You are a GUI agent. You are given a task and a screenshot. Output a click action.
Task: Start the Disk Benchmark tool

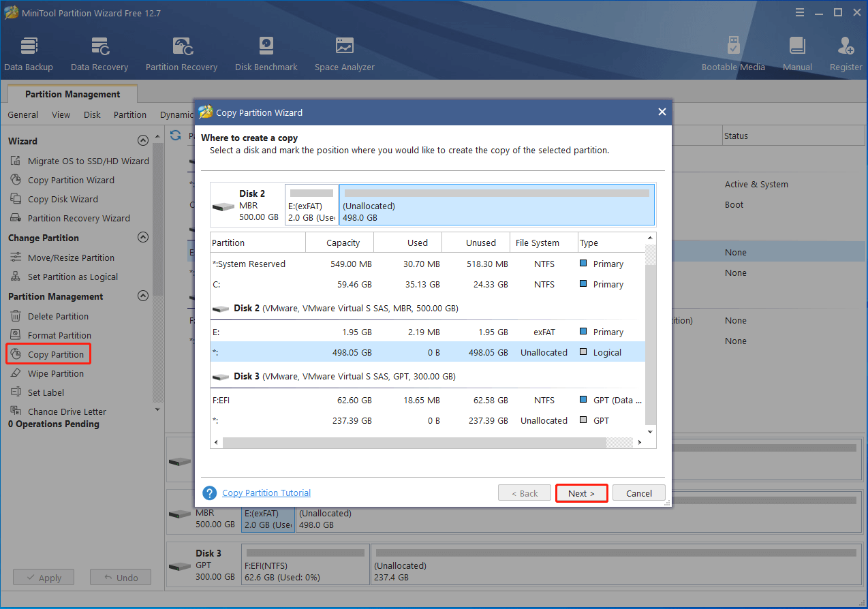266,54
